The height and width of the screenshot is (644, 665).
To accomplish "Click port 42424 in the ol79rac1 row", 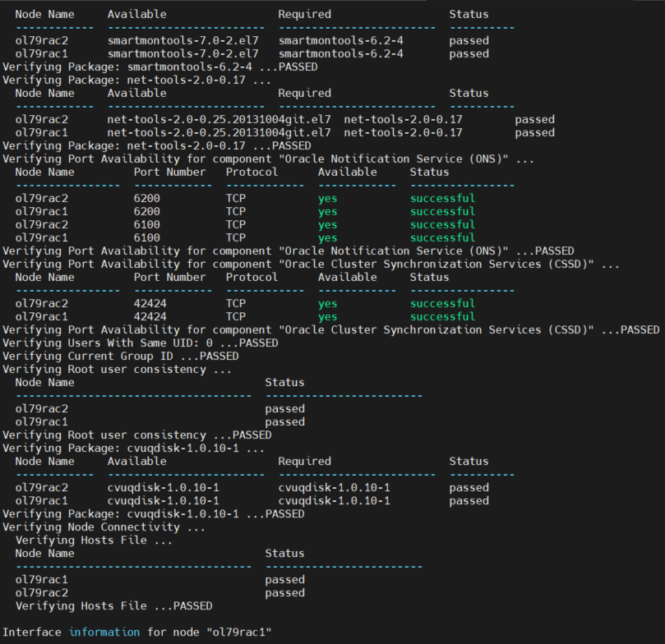I will [x=150, y=316].
